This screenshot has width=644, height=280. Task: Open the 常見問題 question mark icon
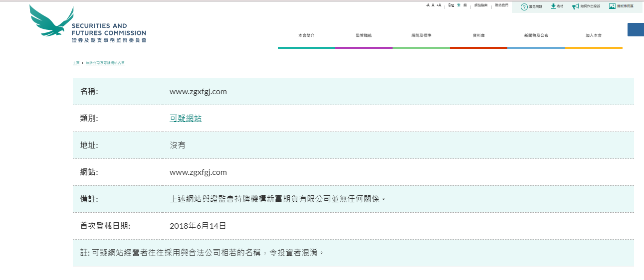click(524, 6)
